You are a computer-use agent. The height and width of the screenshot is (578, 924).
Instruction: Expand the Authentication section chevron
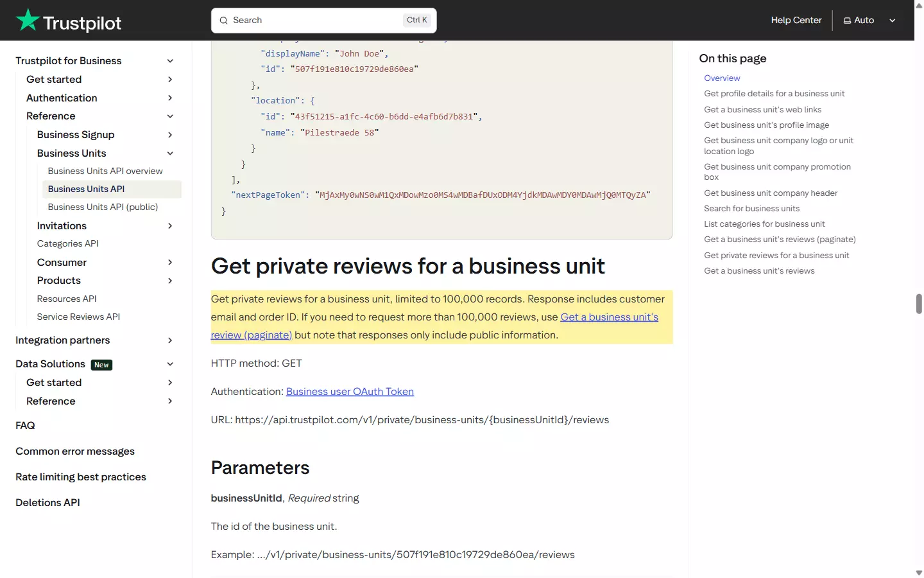pos(170,98)
